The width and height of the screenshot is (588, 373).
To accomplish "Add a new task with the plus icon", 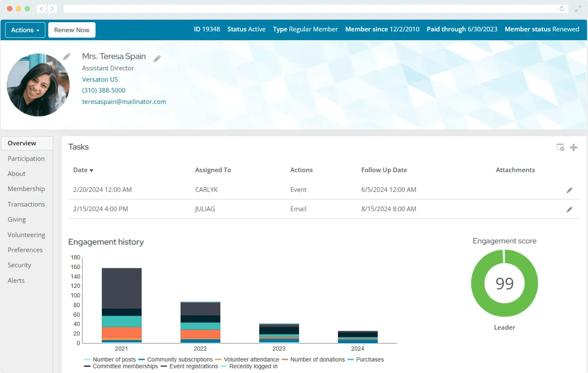I will [574, 147].
